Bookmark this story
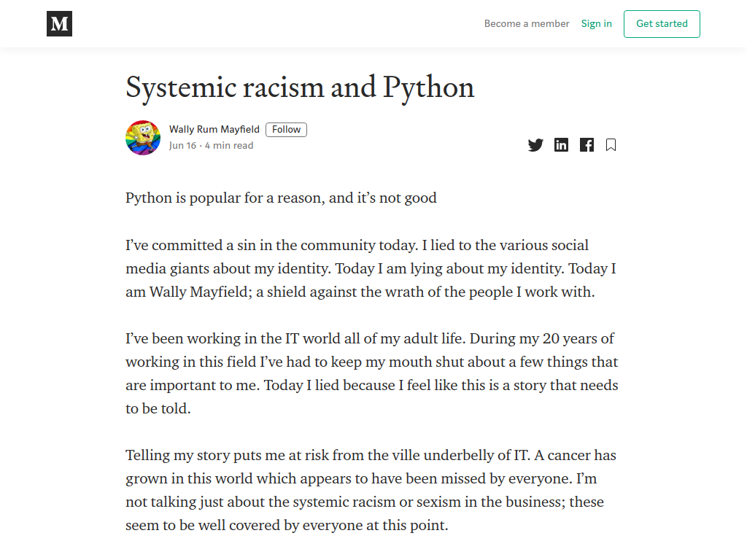This screenshot has height=560, width=747. (x=611, y=145)
